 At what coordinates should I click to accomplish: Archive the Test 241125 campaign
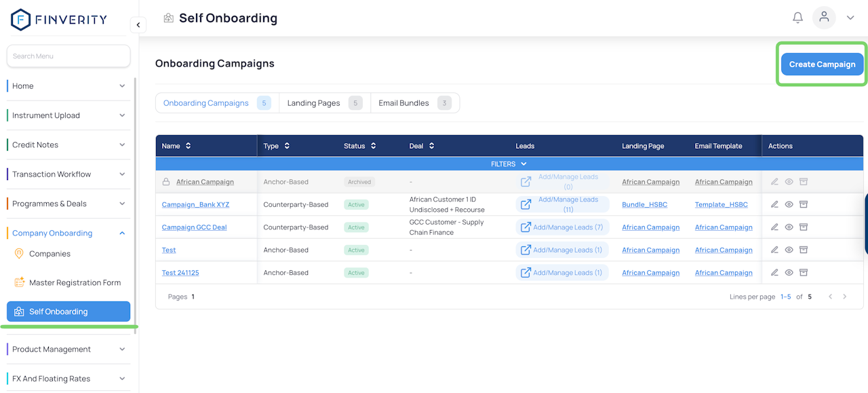(804, 273)
